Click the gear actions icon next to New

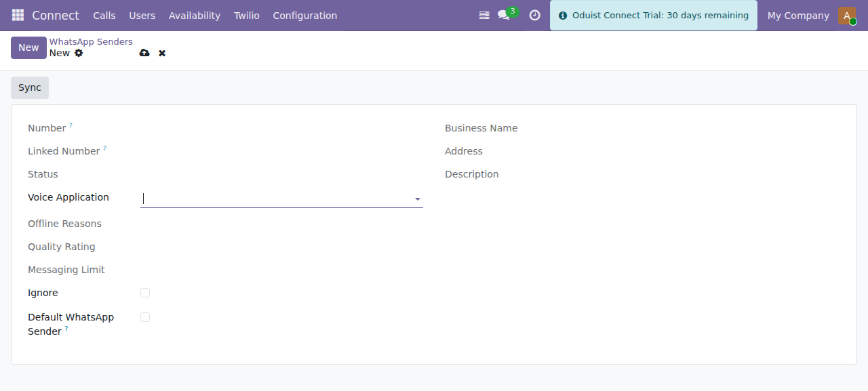click(79, 53)
